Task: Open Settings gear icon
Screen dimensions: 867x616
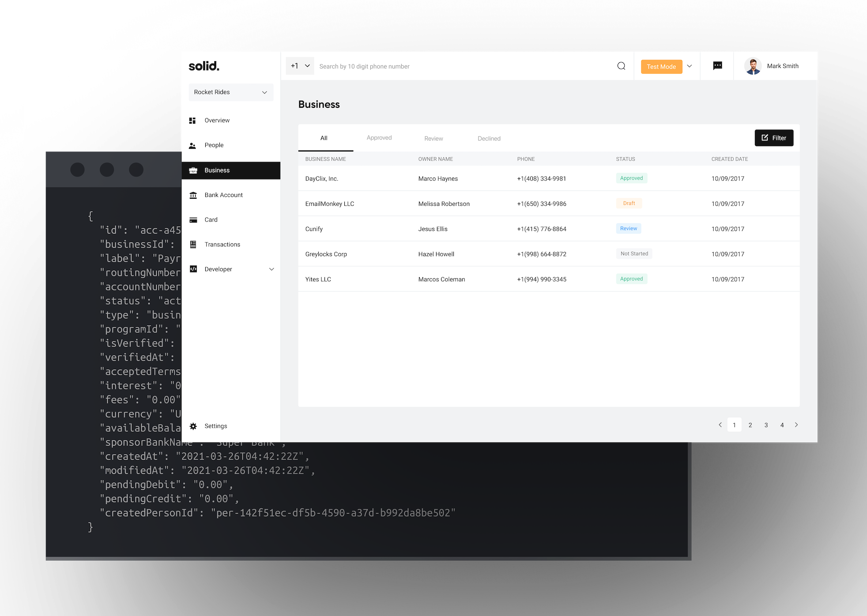Action: 193,426
